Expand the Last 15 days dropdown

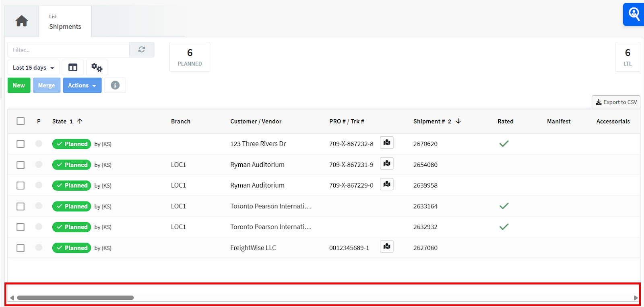coord(33,68)
